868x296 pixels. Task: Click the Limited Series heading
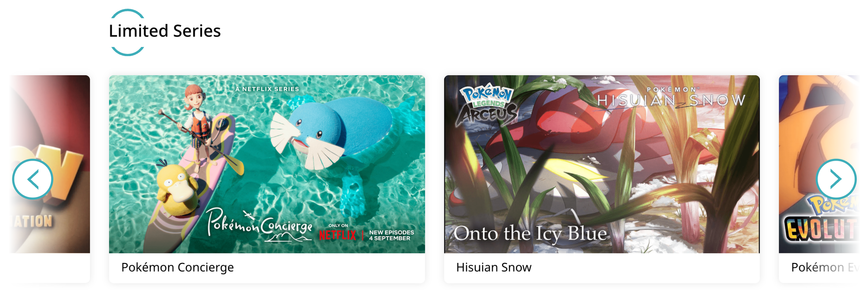[165, 31]
